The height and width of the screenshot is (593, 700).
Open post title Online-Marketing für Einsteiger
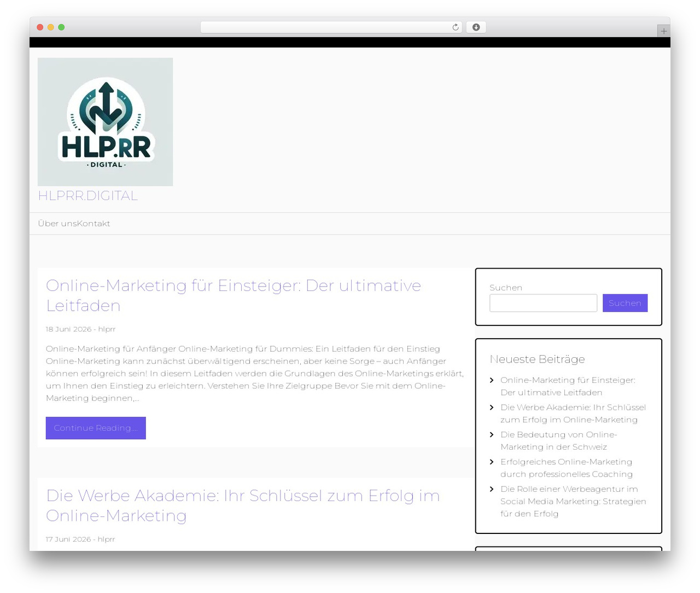(234, 295)
